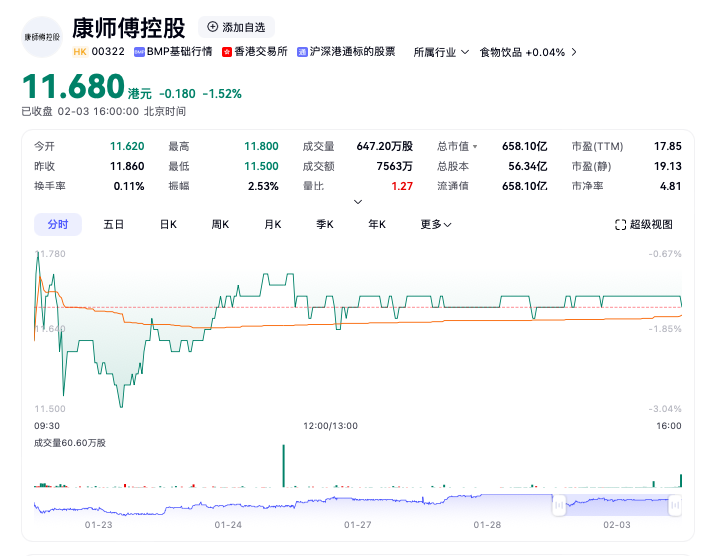Click the left range slider handle
The width and height of the screenshot is (703, 556).
[x=559, y=505]
